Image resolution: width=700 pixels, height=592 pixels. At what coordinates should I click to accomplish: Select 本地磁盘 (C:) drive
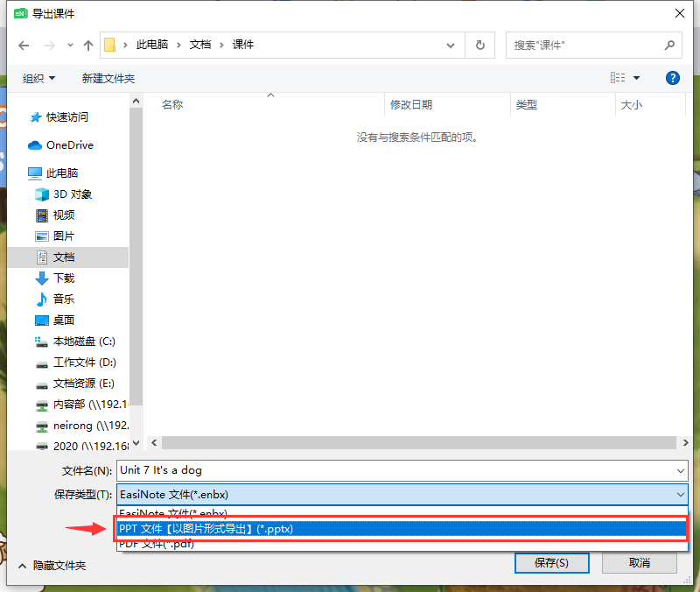coord(83,341)
